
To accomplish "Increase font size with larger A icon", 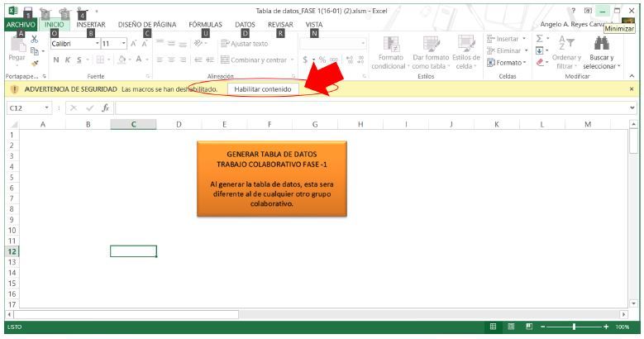I will click(x=133, y=44).
